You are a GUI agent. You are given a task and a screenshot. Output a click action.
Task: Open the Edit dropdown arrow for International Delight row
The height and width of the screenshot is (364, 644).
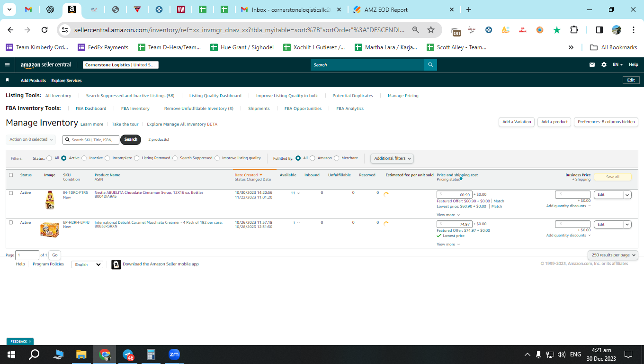628,225
